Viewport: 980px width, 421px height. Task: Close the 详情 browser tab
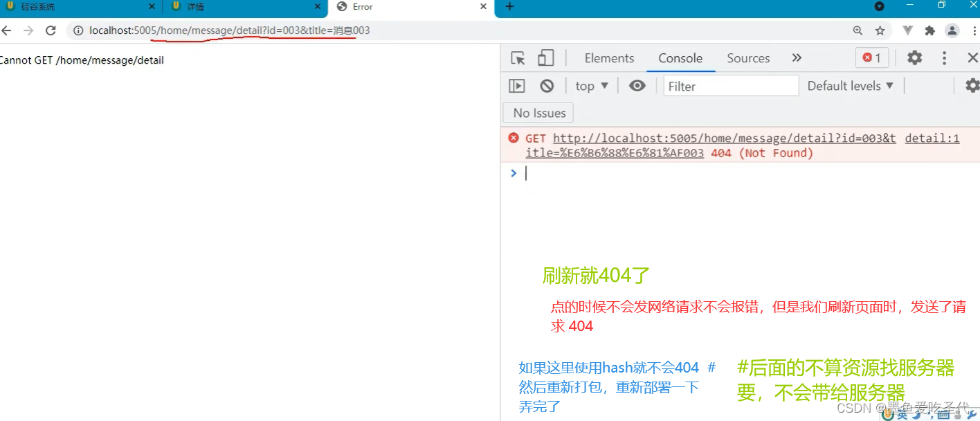click(318, 6)
